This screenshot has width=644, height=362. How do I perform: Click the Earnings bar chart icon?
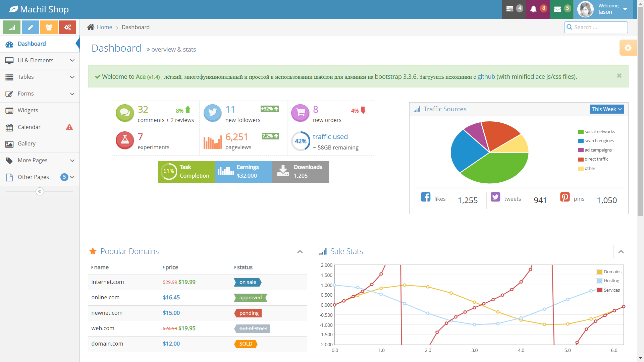(226, 171)
